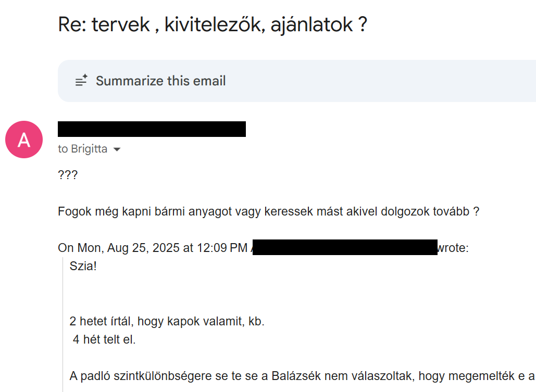The image size is (536, 392).
Task: Click the quoted line "4 hét telt el."
Action: [x=104, y=340]
